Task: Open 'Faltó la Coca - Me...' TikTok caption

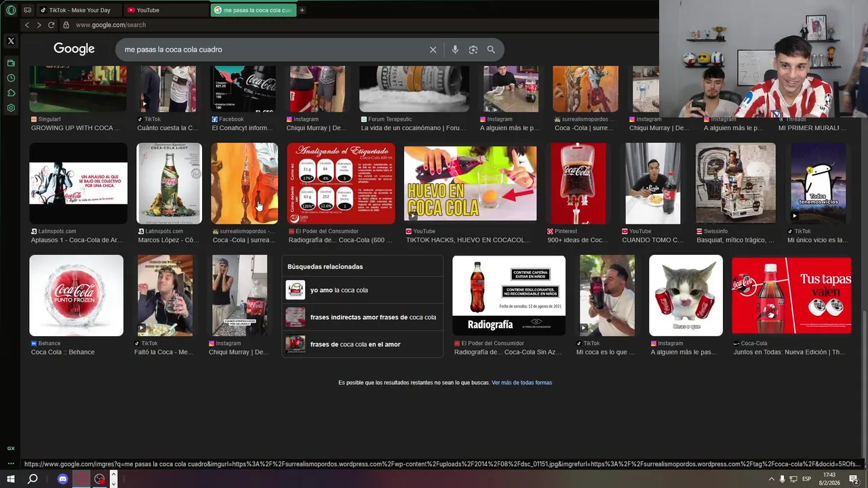Action: click(163, 352)
